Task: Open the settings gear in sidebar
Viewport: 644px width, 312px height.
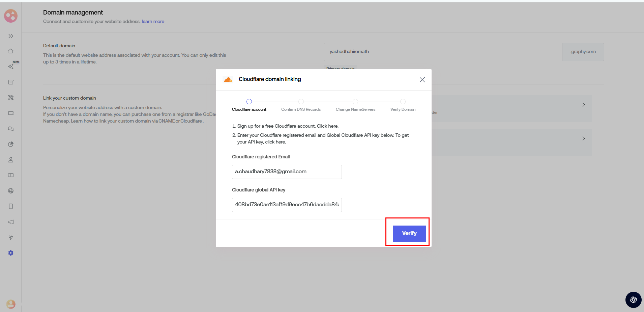Action: 11,253
